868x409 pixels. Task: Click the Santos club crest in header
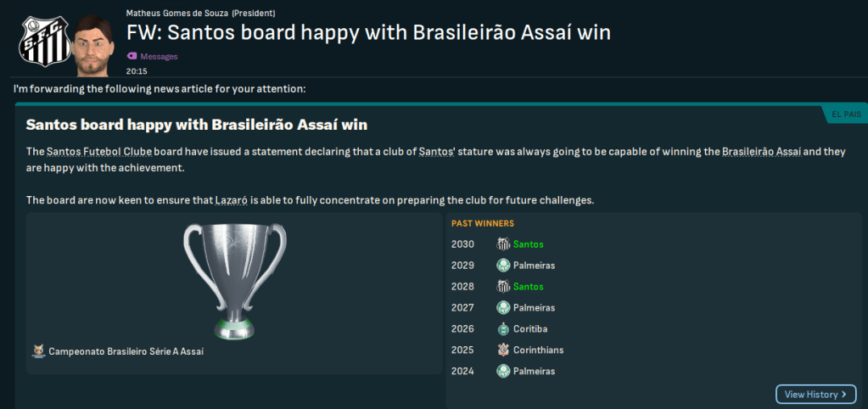tap(36, 41)
